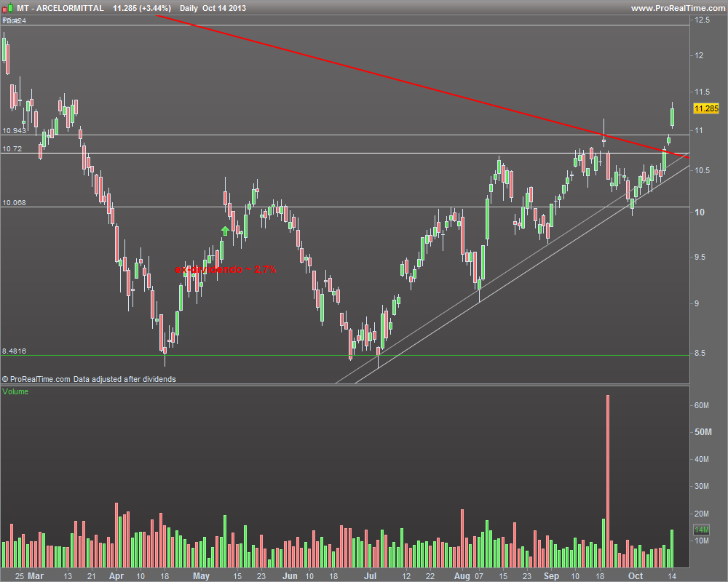The height and width of the screenshot is (582, 728).
Task: Click the tallest red volume spike bar
Action: (x=608, y=482)
